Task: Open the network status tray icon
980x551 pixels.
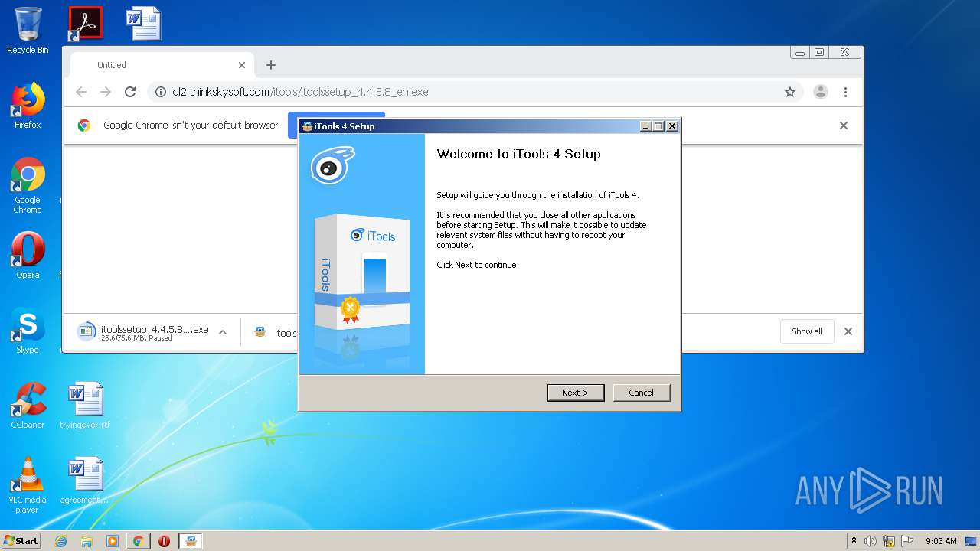Action: (x=889, y=541)
